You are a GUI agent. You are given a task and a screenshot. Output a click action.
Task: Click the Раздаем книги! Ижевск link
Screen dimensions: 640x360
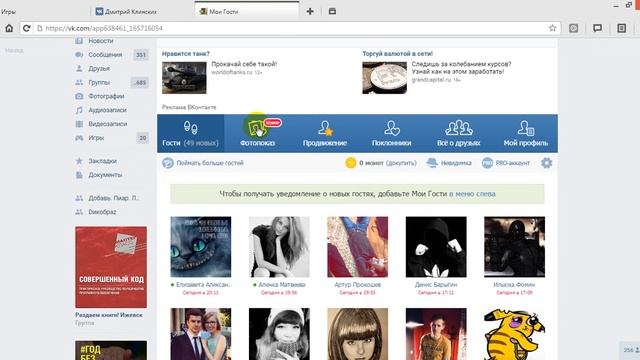[109, 315]
